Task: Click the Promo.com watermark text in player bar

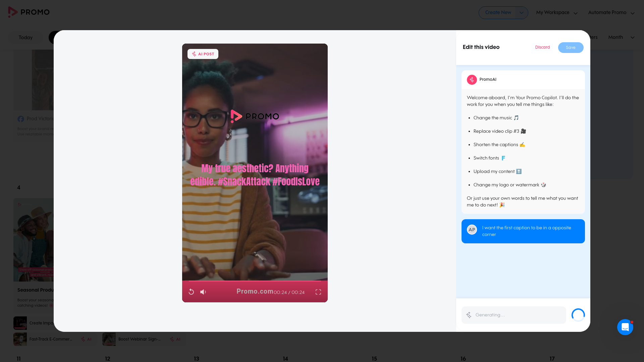Action: [255, 291]
